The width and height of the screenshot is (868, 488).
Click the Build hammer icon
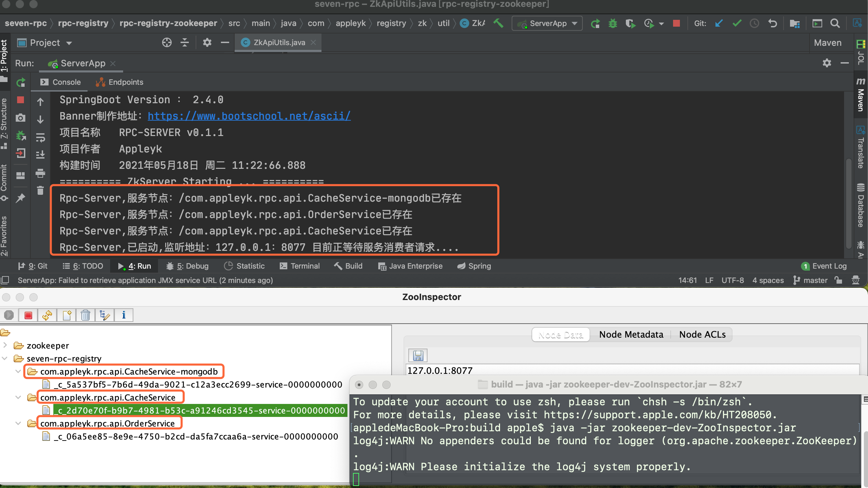point(498,24)
